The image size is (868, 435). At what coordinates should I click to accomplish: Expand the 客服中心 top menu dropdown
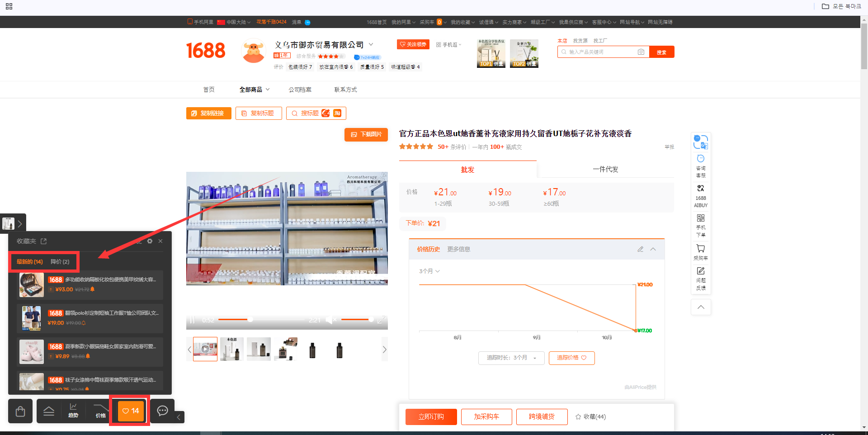point(604,22)
